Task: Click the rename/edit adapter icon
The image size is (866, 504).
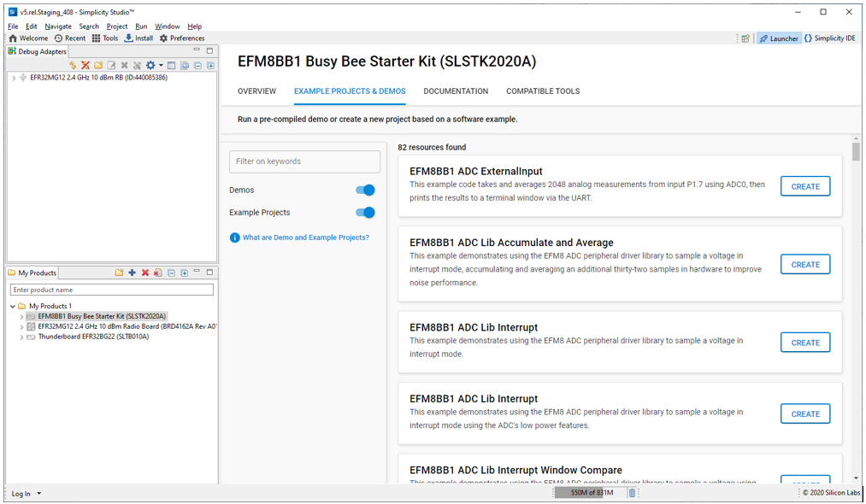Action: pos(111,65)
